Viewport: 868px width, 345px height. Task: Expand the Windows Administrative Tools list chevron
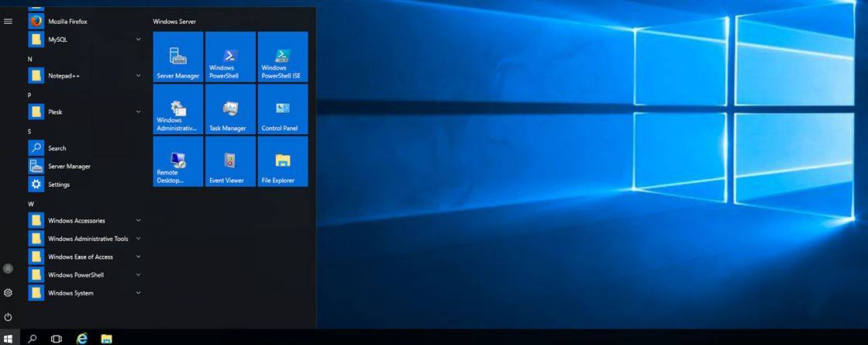click(x=139, y=239)
